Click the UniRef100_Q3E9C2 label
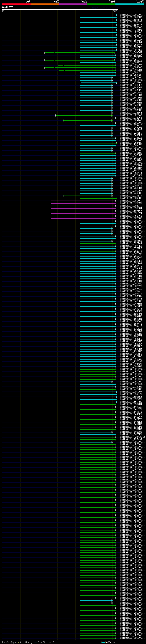This screenshot has width=146, height=644. 131,118
